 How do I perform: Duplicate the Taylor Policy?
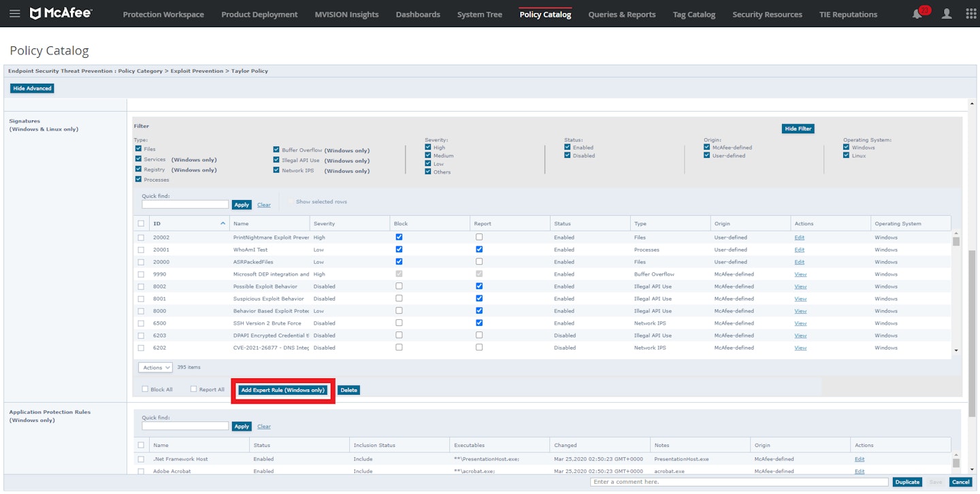[907, 482]
